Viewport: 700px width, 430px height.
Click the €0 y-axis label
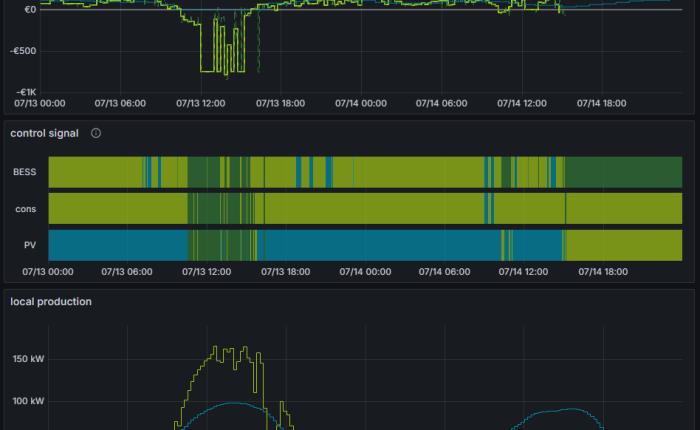(x=30, y=10)
